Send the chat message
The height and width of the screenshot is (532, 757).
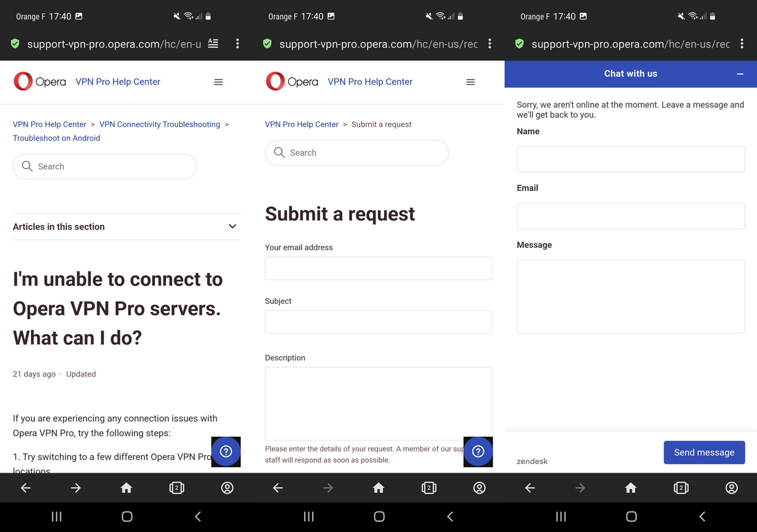coord(704,453)
